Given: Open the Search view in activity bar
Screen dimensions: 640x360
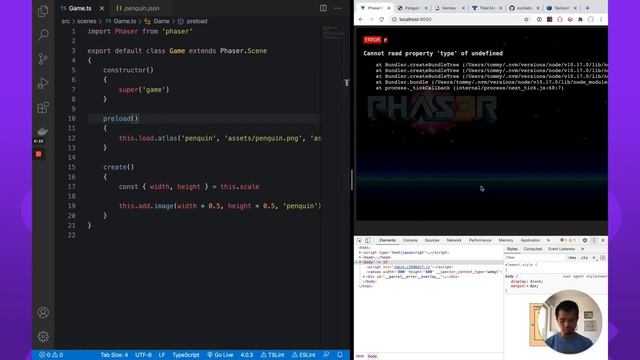Looking at the screenshot, I should 43,35.
